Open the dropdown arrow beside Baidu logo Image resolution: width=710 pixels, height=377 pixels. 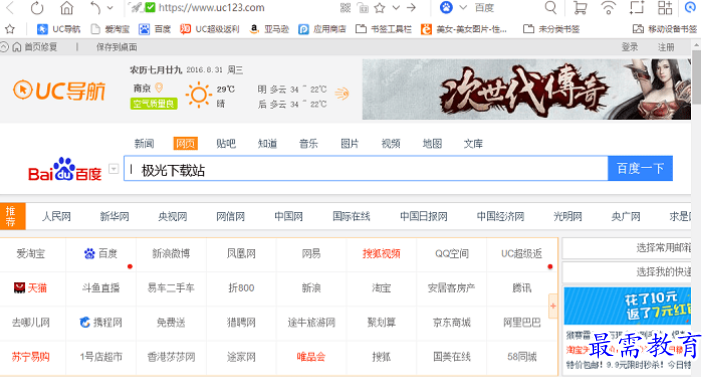click(114, 168)
